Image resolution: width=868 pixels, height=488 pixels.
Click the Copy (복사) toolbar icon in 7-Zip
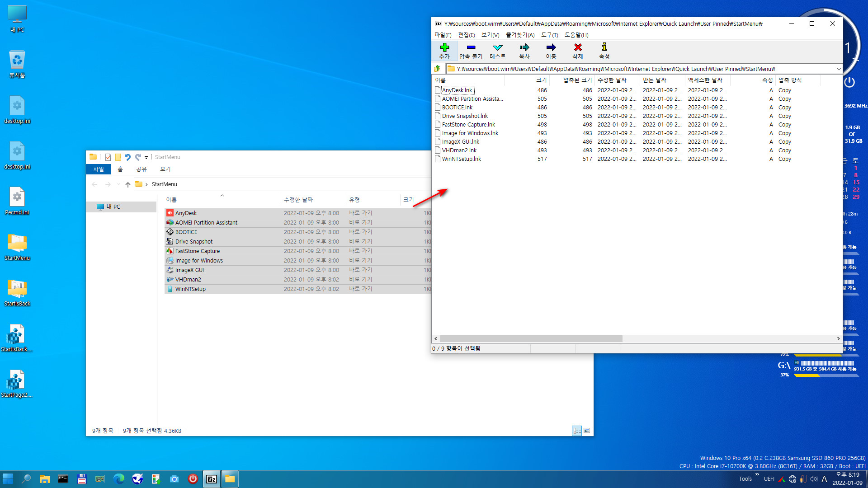tap(524, 51)
